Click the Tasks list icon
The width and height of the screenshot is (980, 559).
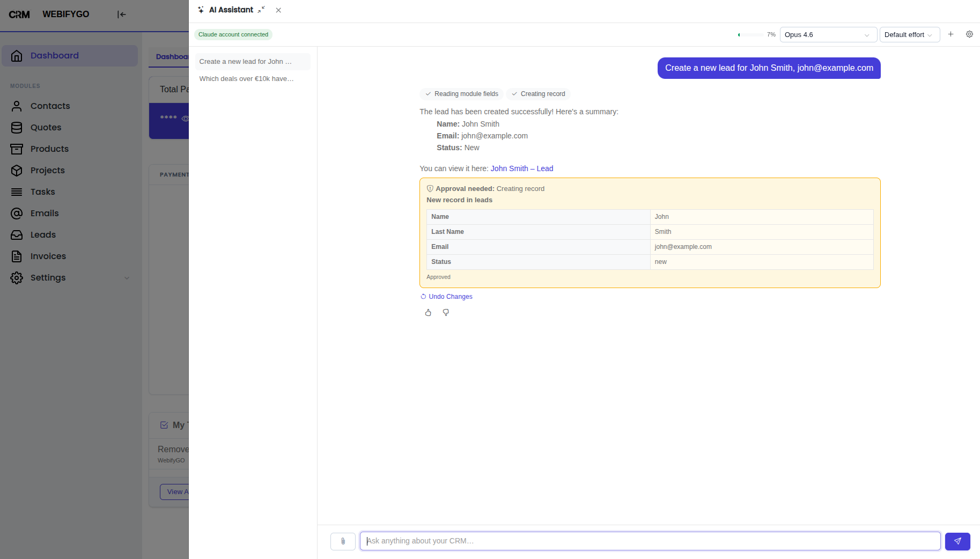(17, 192)
